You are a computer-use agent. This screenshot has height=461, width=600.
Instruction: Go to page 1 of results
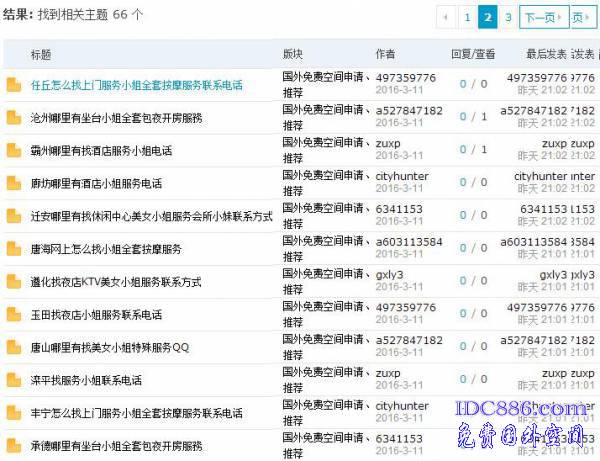[x=467, y=17]
